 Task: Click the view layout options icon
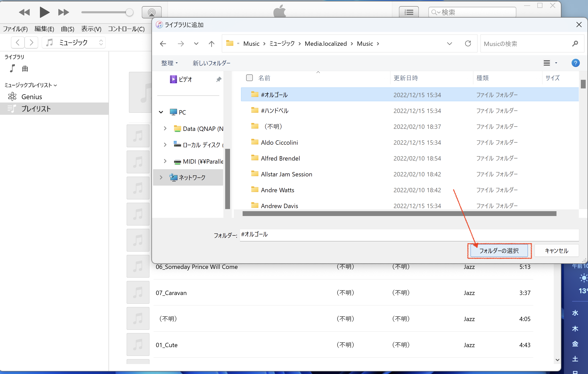point(547,63)
